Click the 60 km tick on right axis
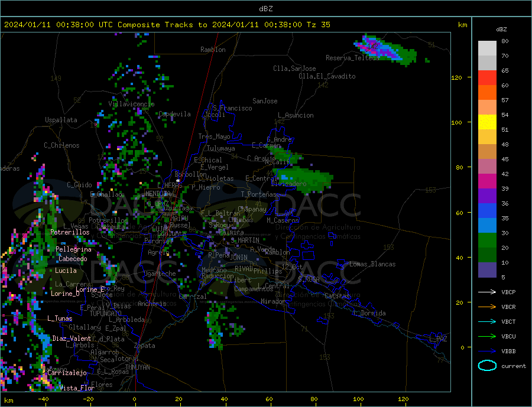The image size is (532, 407). [460, 213]
